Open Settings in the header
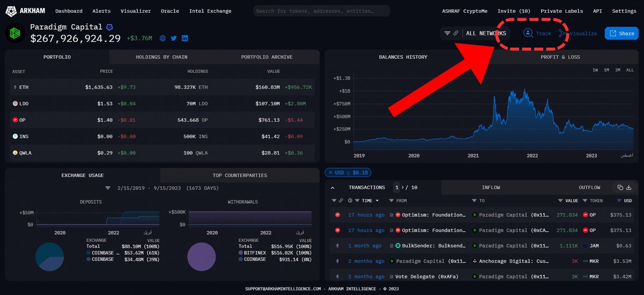This screenshot has width=644, height=295. (x=624, y=11)
